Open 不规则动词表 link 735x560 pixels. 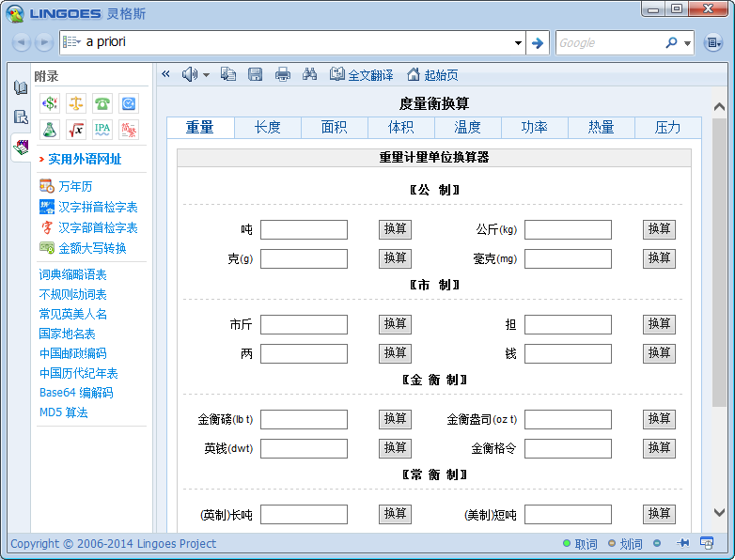click(72, 294)
